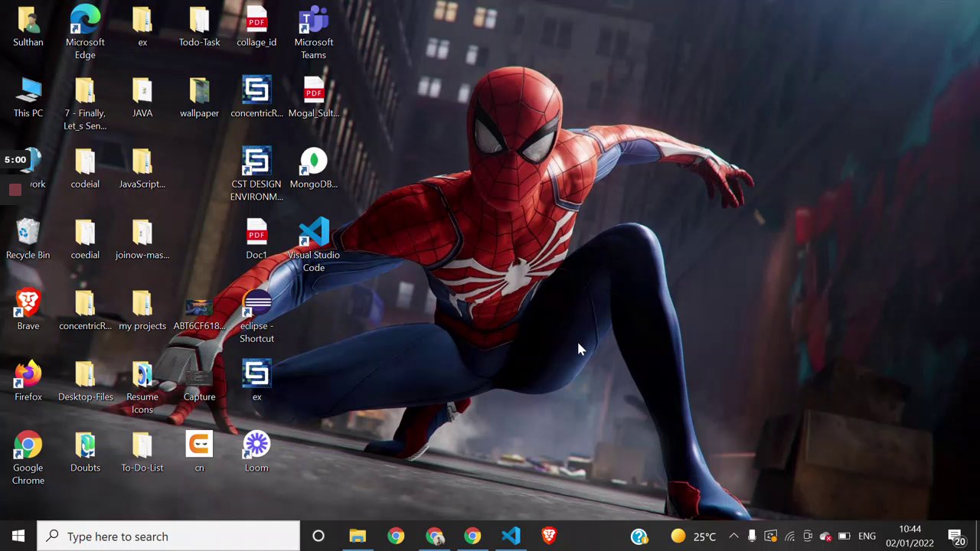Open Visual Studio Code from the taskbar

(511, 536)
